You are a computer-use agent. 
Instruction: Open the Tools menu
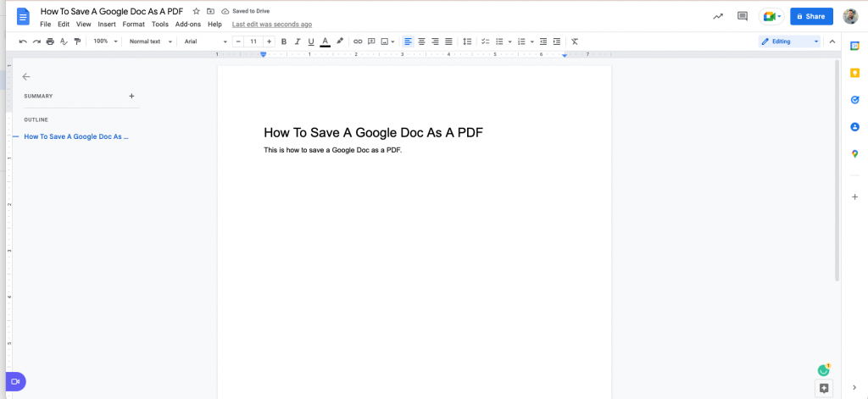click(160, 25)
